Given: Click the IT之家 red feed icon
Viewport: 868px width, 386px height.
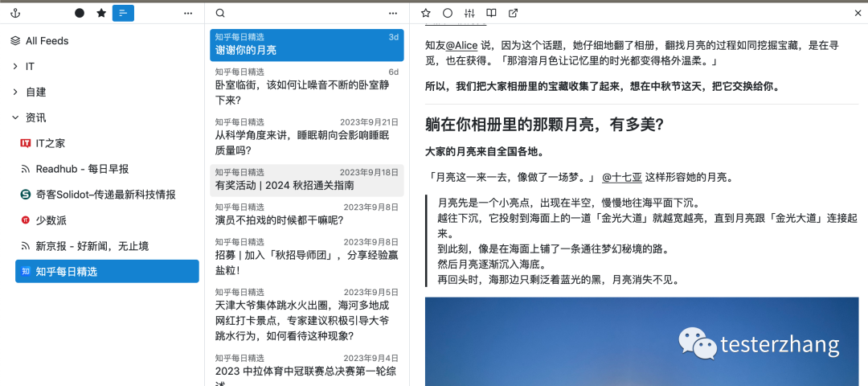Looking at the screenshot, I should tap(26, 143).
